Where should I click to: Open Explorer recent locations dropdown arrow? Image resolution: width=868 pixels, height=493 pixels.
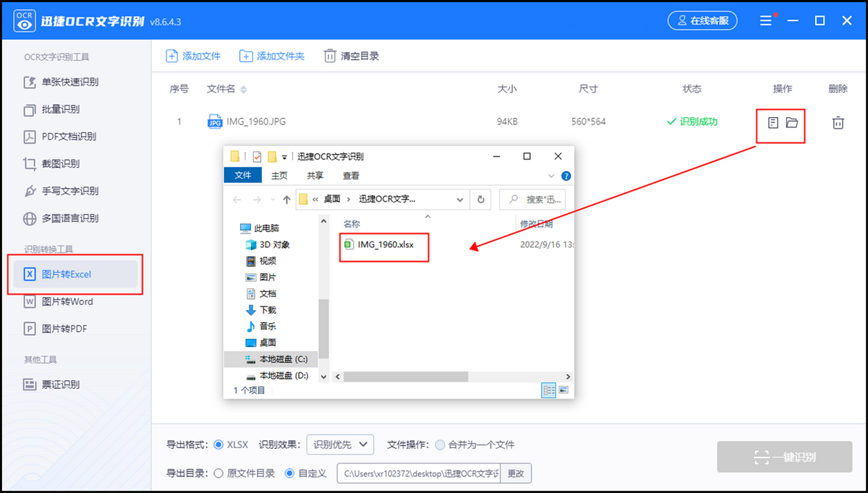pos(272,200)
